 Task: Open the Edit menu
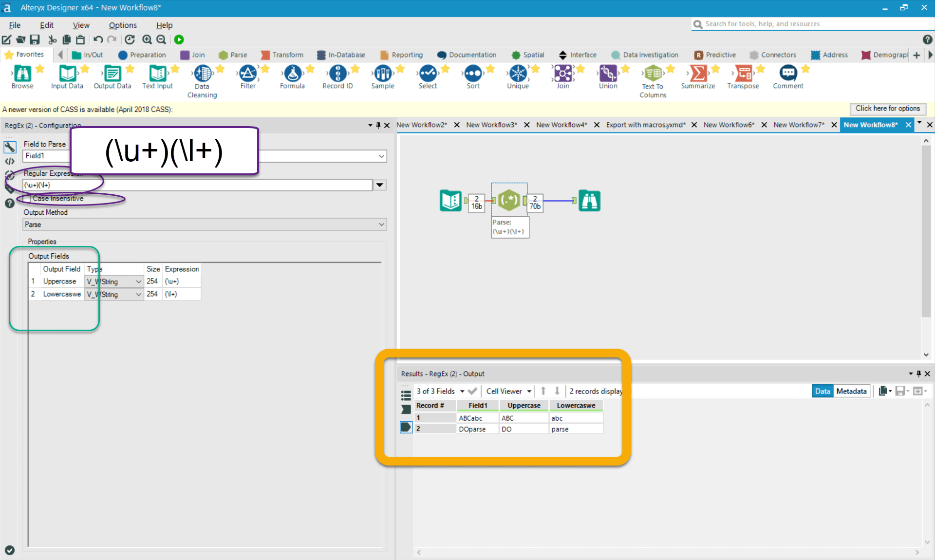pyautogui.click(x=47, y=25)
